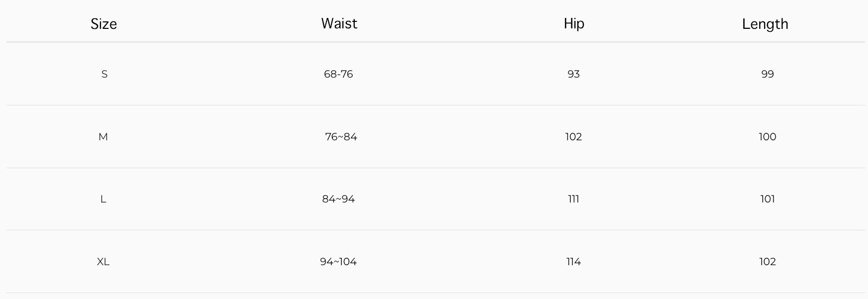Click hip value 93
The width and height of the screenshot is (868, 299).
(x=573, y=74)
